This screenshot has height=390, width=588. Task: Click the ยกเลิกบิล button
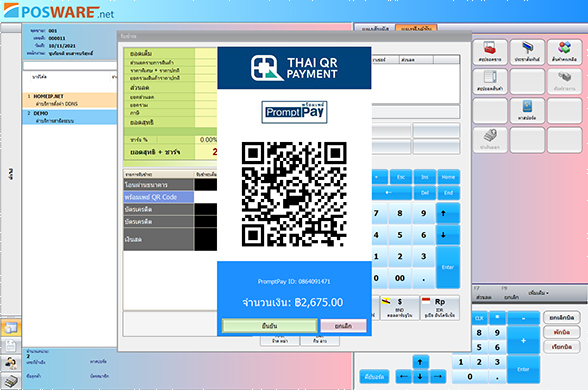[562, 317]
